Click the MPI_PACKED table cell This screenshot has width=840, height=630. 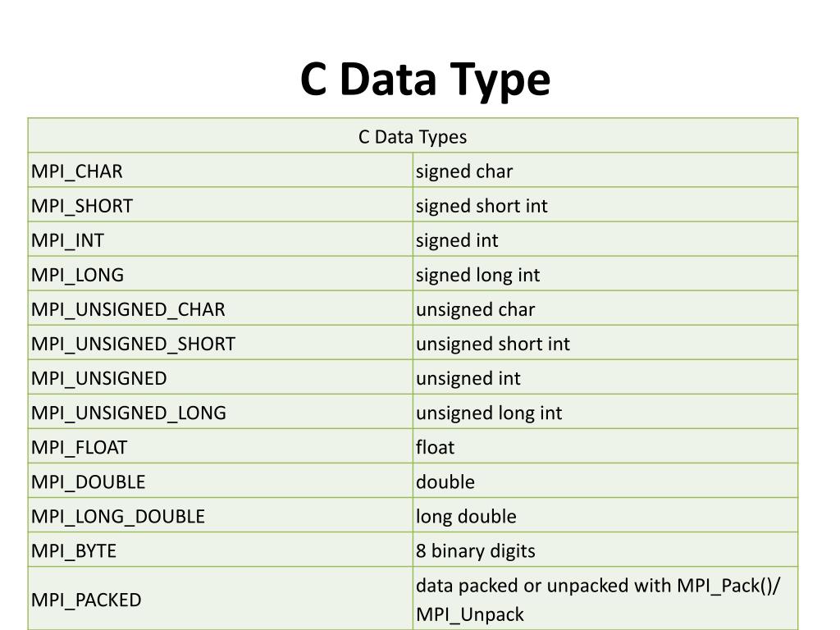[220, 598]
